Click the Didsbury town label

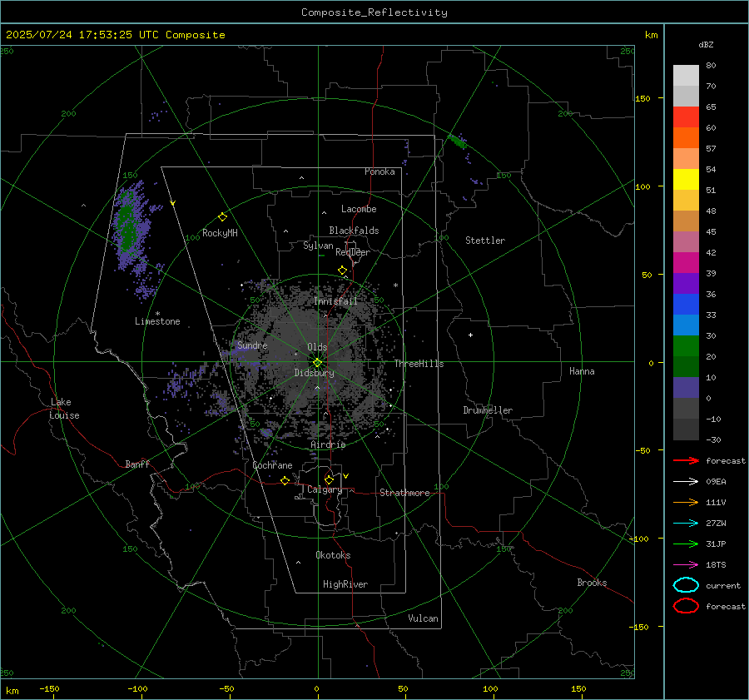tap(314, 373)
